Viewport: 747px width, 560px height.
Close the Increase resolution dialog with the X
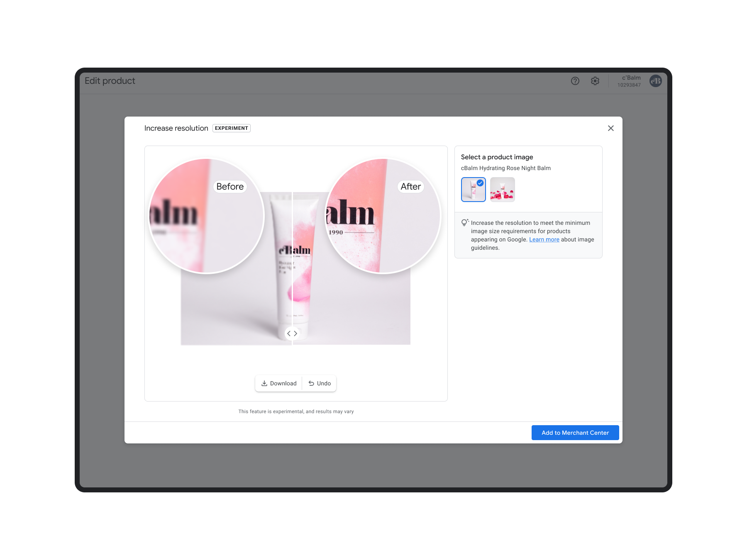click(610, 128)
